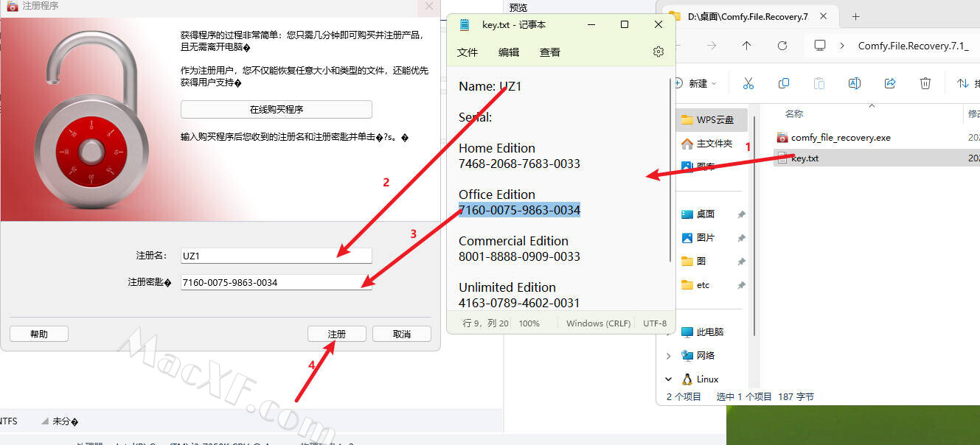Refresh the Explorer folder view

tap(782, 46)
